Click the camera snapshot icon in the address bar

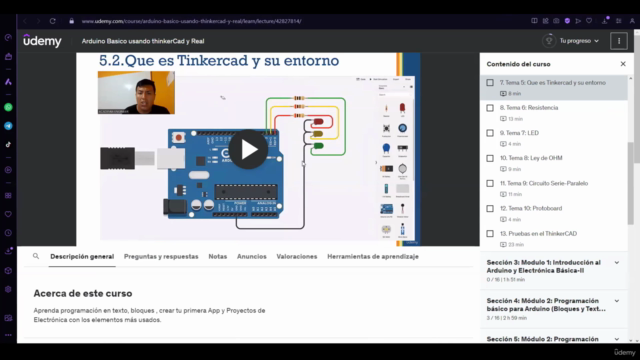pos(556,21)
